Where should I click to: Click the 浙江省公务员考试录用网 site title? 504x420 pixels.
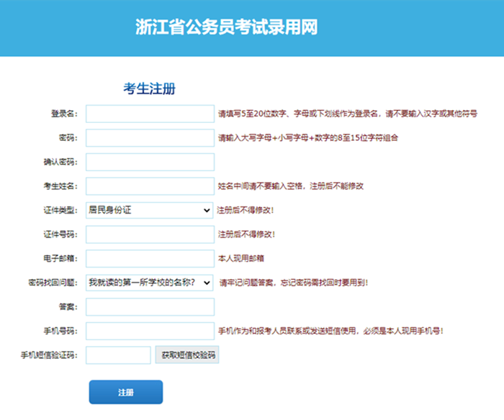226,27
